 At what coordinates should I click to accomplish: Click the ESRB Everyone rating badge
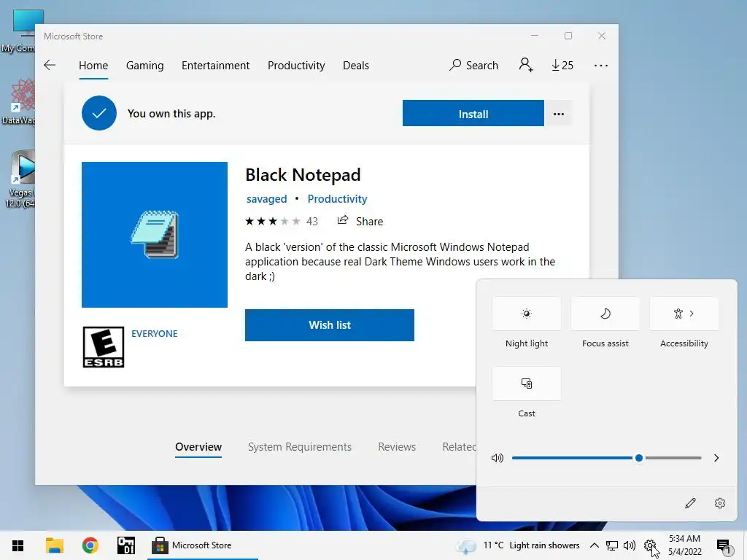tap(104, 347)
